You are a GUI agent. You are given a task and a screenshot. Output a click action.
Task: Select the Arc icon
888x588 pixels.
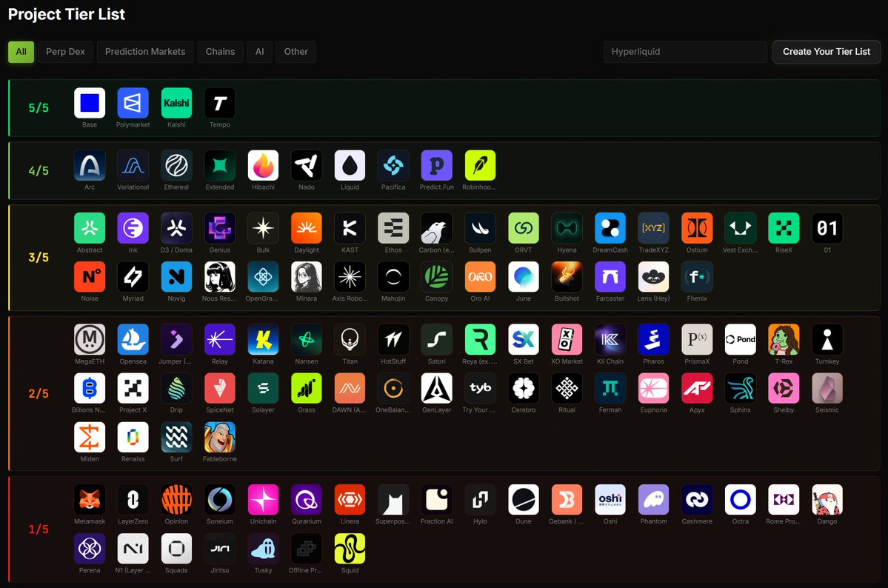(x=90, y=165)
